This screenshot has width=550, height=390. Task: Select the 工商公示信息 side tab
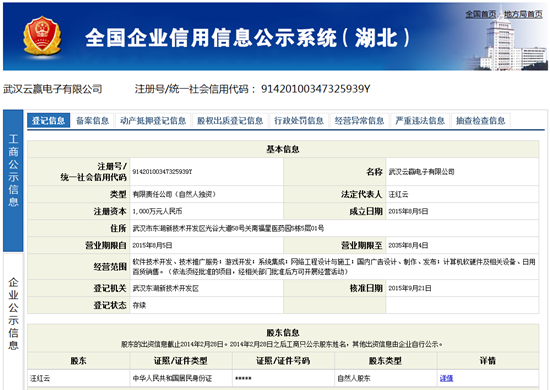tap(13, 181)
